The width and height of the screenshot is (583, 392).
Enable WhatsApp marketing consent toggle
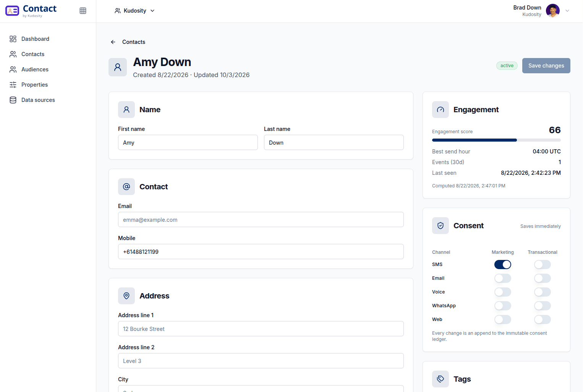point(503,306)
